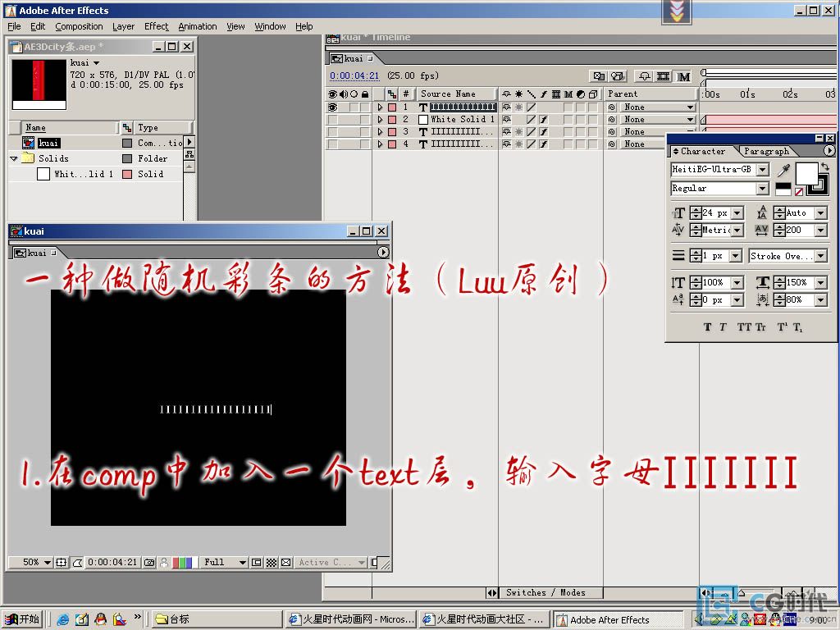
Task: Open flowchart view in the Project window
Action: 189,154
